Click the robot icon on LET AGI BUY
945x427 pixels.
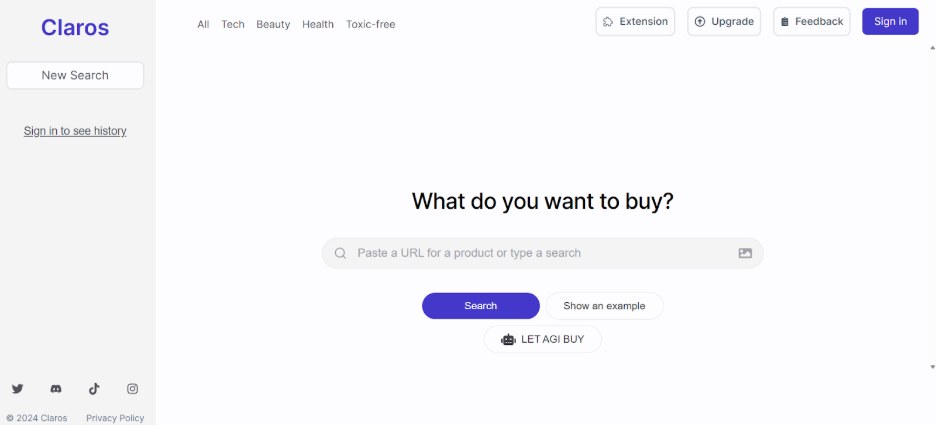pos(508,340)
